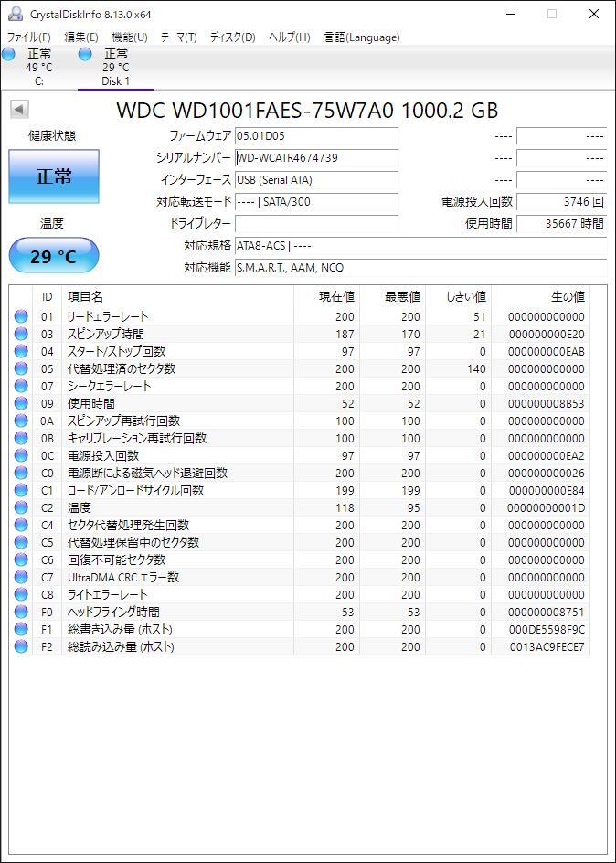616x863 pixels.
Task: Click the previous disk arrow button
Action: [19, 110]
